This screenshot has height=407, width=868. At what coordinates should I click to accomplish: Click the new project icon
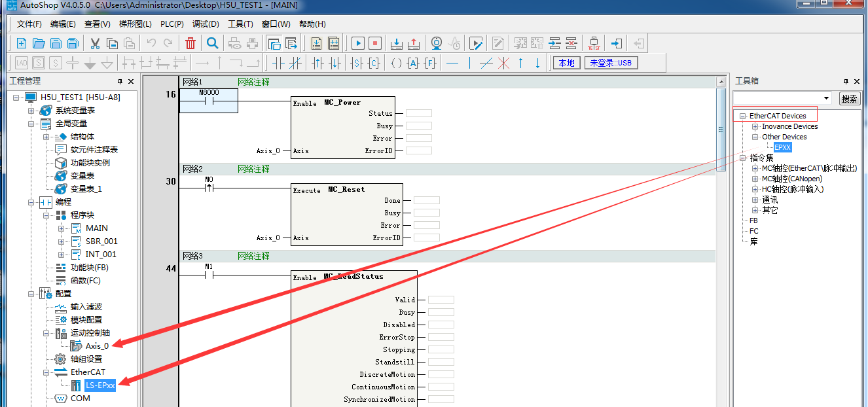pyautogui.click(x=22, y=43)
